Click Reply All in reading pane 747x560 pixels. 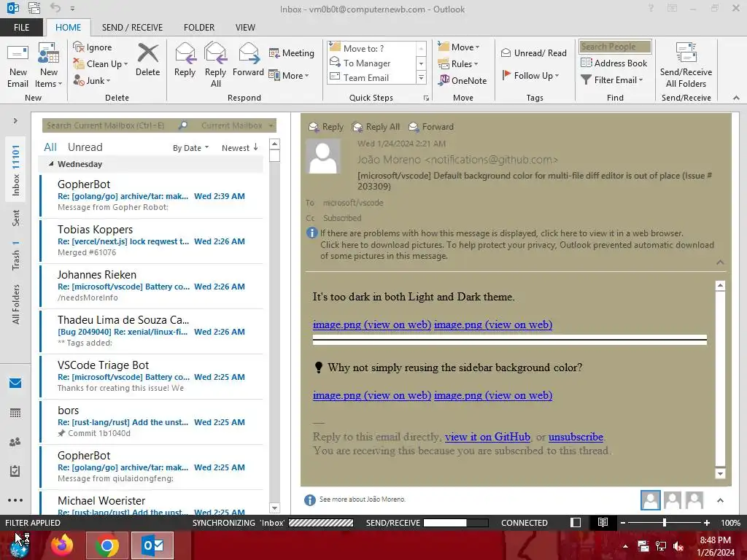[x=376, y=127]
